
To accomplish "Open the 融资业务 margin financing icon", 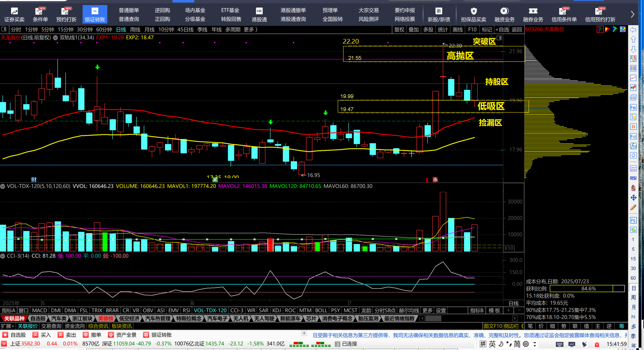I will (504, 15).
